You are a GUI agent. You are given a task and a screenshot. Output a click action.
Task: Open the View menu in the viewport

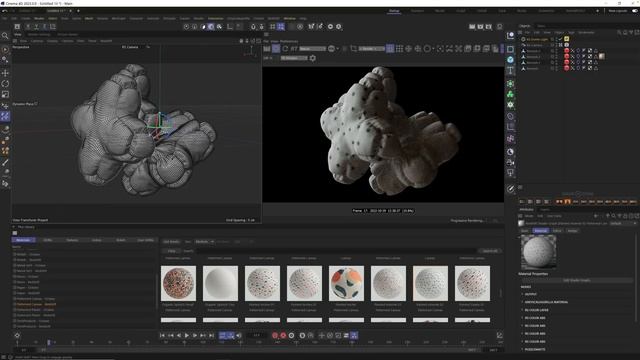23,41
